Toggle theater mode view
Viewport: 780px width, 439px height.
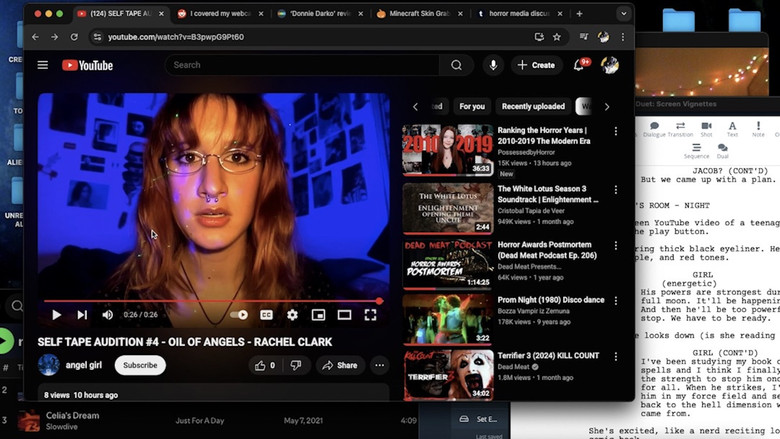(x=344, y=315)
